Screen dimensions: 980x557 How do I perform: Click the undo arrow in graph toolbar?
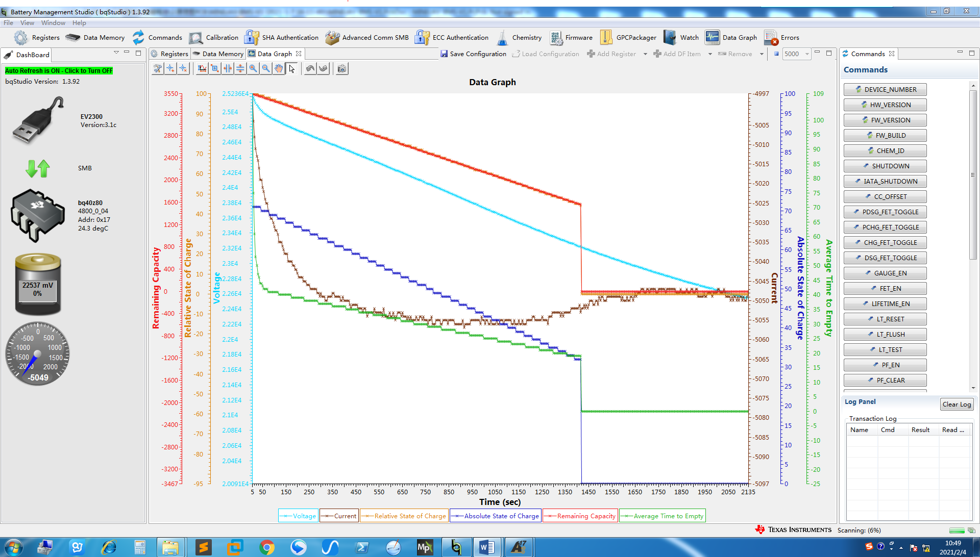coord(310,68)
